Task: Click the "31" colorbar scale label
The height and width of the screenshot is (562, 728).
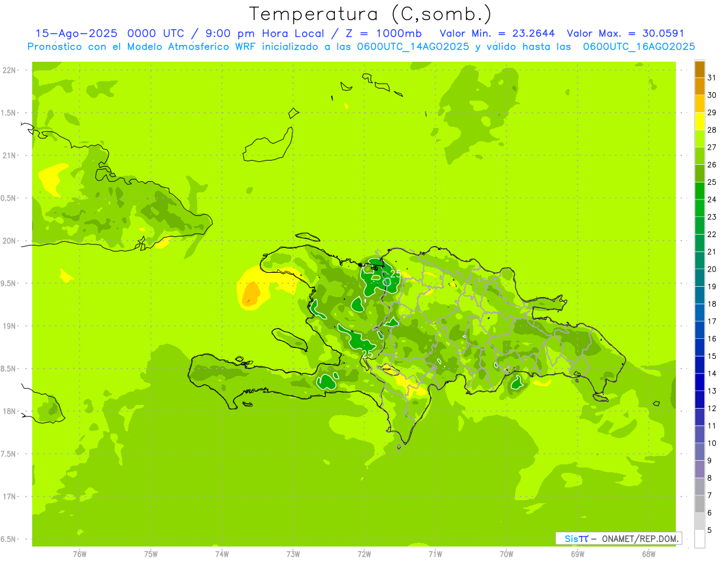Action: (712, 78)
